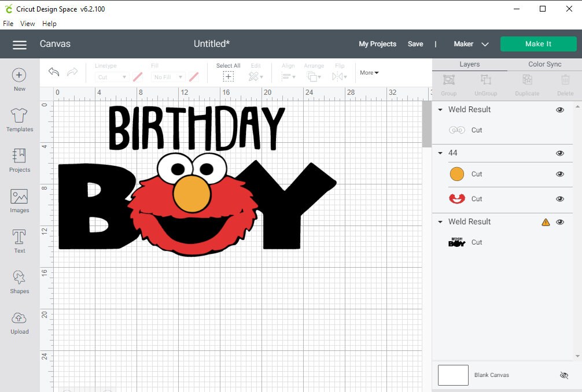
Task: Click the Make It button
Action: [x=538, y=44]
